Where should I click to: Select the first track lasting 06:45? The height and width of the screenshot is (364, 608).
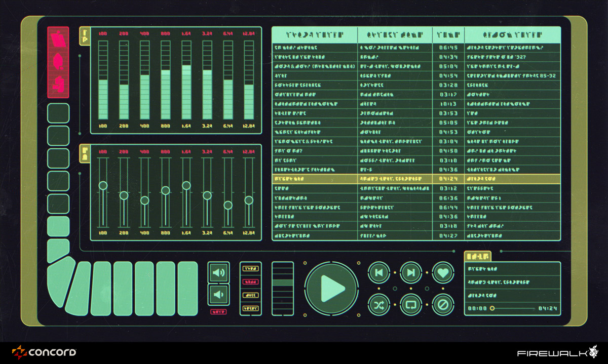coord(415,48)
